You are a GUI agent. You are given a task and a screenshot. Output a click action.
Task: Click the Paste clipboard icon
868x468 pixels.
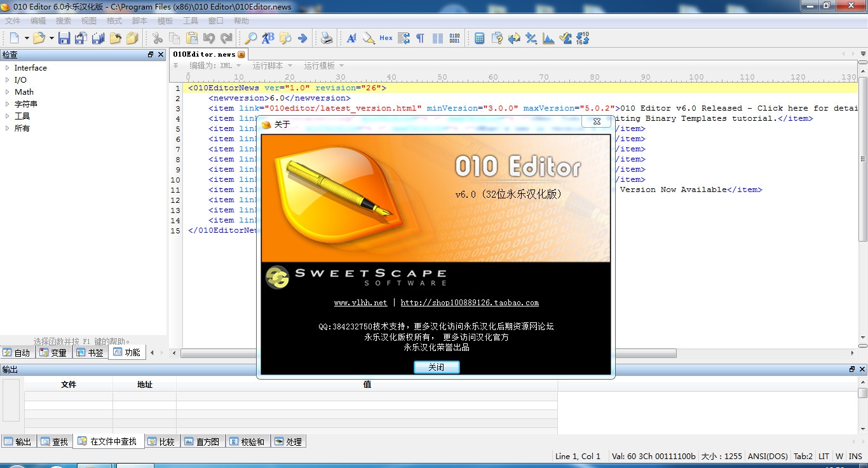pos(191,38)
